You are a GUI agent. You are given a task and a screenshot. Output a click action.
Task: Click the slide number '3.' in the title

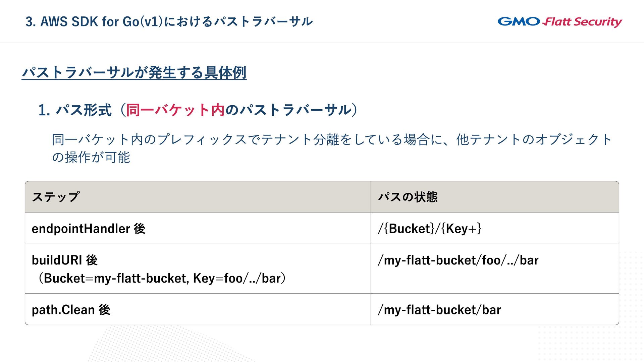(31, 22)
